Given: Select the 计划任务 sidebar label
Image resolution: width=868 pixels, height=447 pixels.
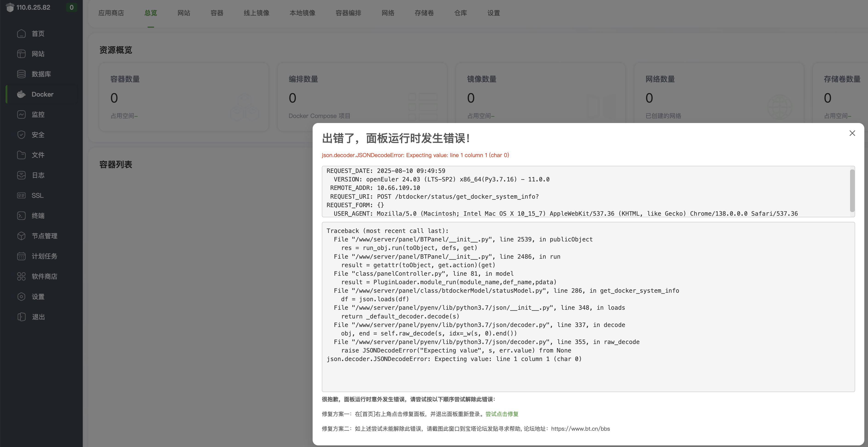Looking at the screenshot, I should tap(44, 256).
